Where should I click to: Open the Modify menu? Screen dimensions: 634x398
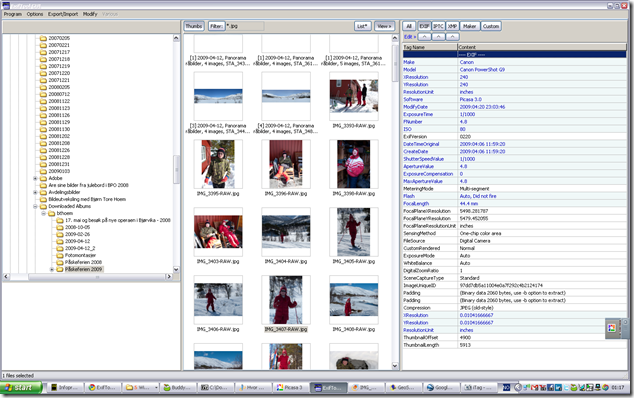coord(90,14)
